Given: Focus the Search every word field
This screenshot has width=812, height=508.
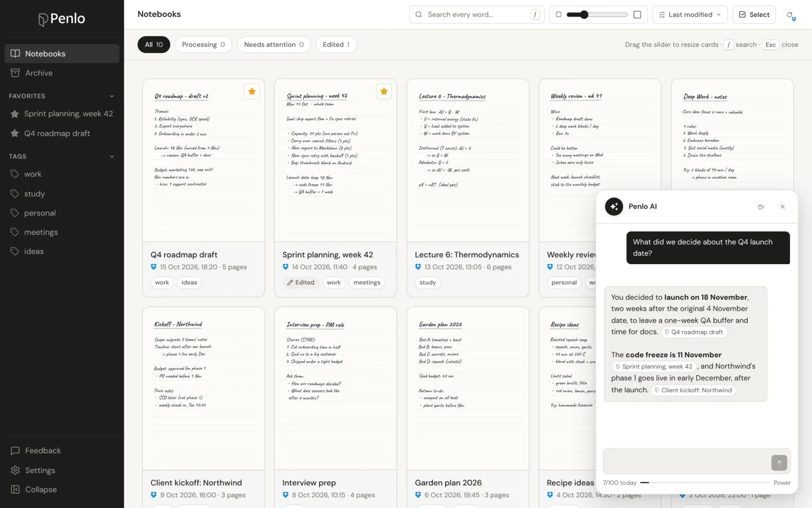Looking at the screenshot, I should [x=477, y=15].
